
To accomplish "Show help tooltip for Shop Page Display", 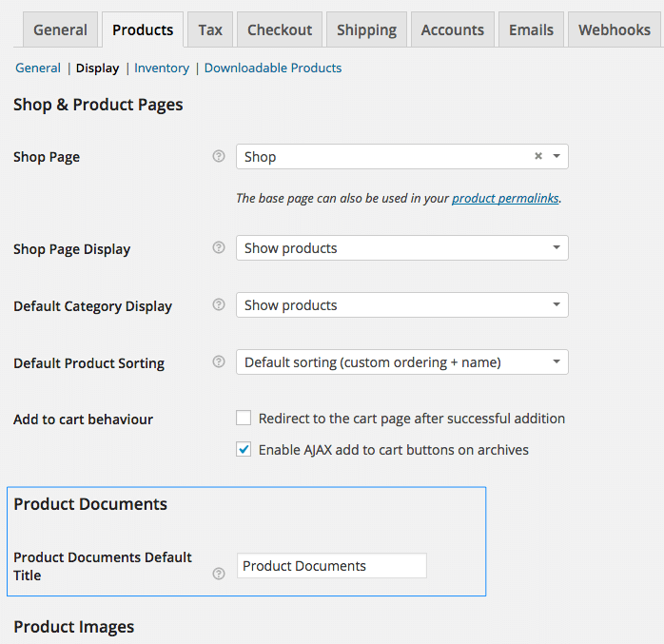I will pyautogui.click(x=219, y=247).
